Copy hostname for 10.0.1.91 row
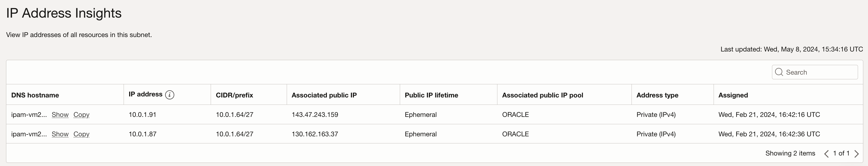Viewport: 868px width, 166px height. pyautogui.click(x=81, y=115)
